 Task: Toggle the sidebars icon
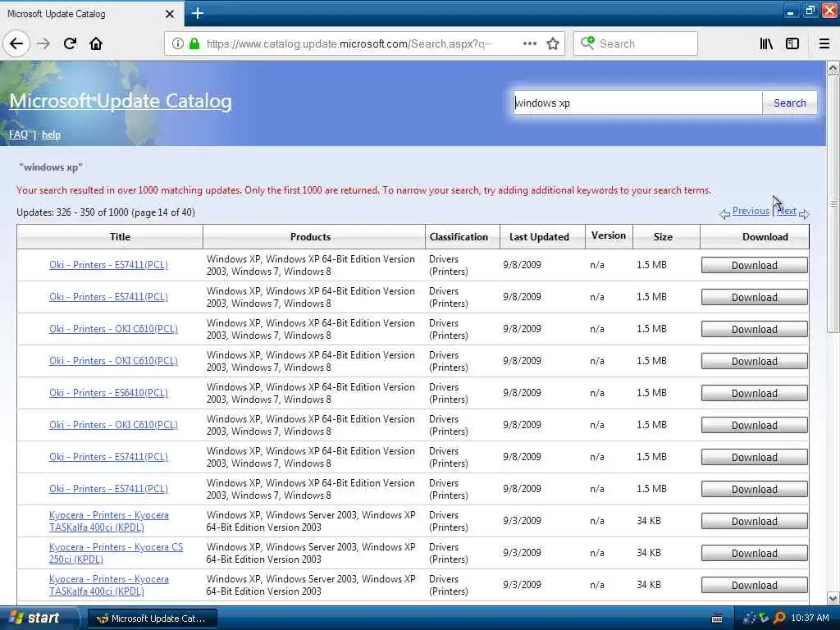tap(792, 43)
